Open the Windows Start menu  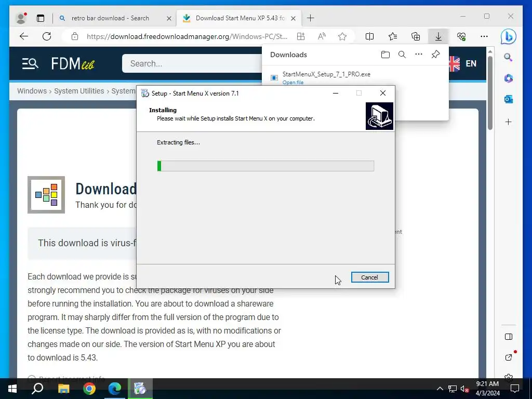(x=12, y=389)
